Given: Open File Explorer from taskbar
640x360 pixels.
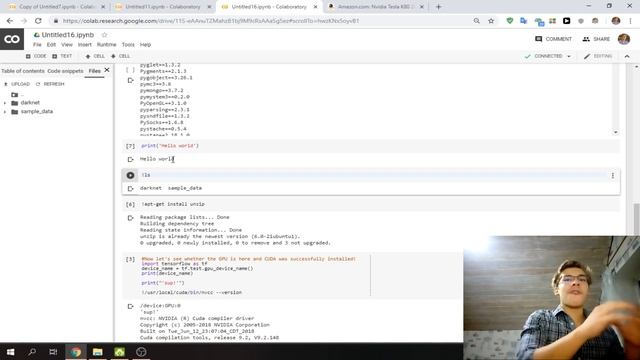Looking at the screenshot, I should tap(98, 351).
